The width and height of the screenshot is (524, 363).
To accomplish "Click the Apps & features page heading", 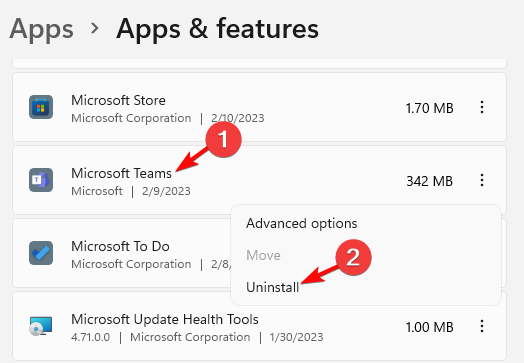I will [218, 29].
